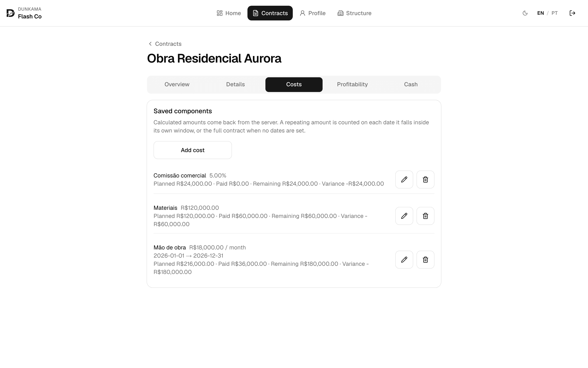
Task: Click the Flash Co company name
Action: (30, 17)
